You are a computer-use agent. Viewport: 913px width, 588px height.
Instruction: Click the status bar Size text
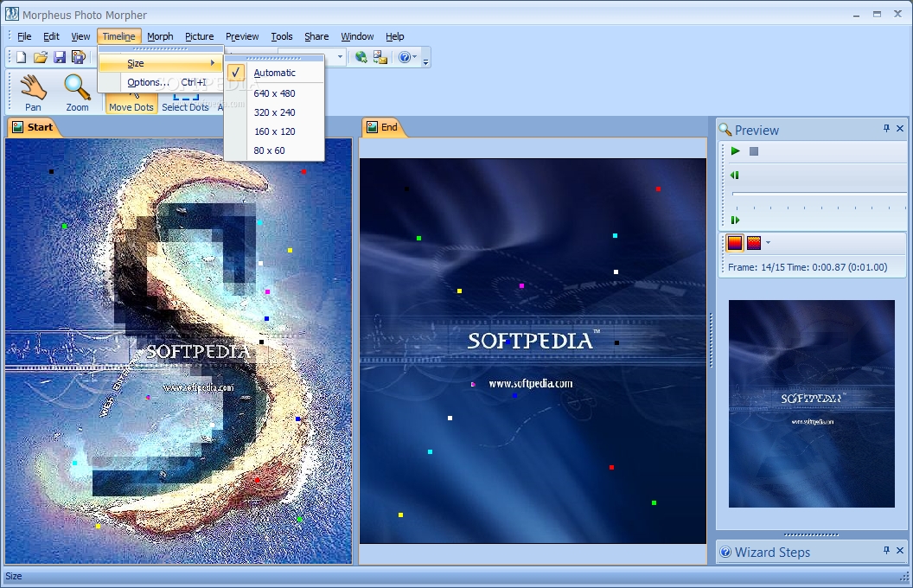13,576
